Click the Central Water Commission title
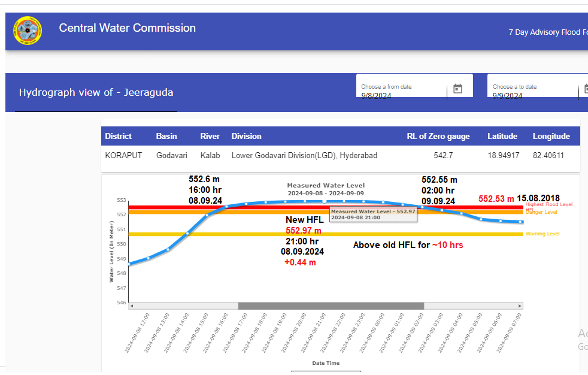588x375 pixels. (x=127, y=28)
